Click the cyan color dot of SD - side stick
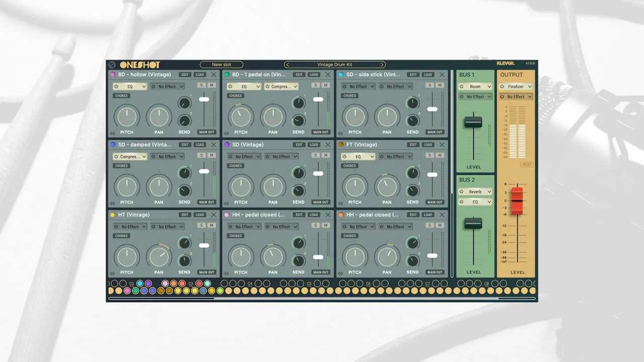The height and width of the screenshot is (362, 644). (x=341, y=74)
